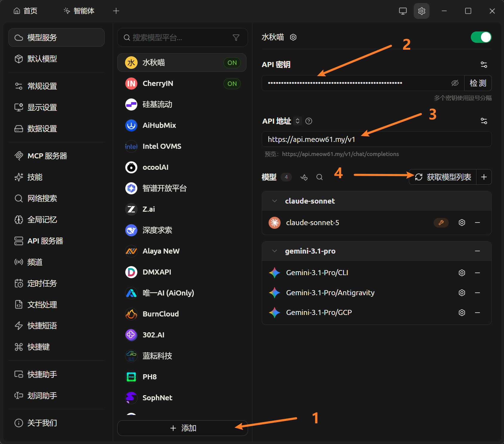The width and height of the screenshot is (504, 444).
Task: Open settings for Gemini-3.1-Pro/GCP model
Action: click(x=462, y=313)
